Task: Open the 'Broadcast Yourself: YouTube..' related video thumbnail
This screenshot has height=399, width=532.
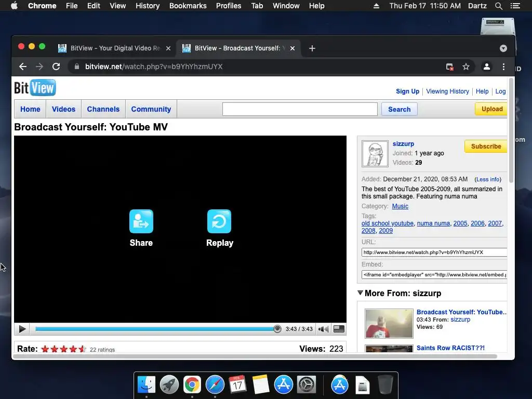Action: [x=389, y=323]
